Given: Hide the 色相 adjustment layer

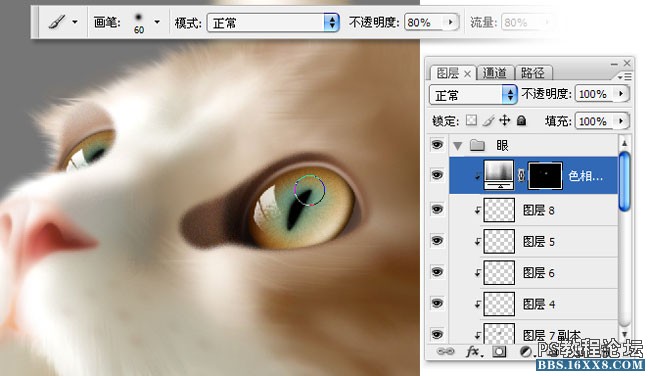Looking at the screenshot, I should (x=437, y=175).
